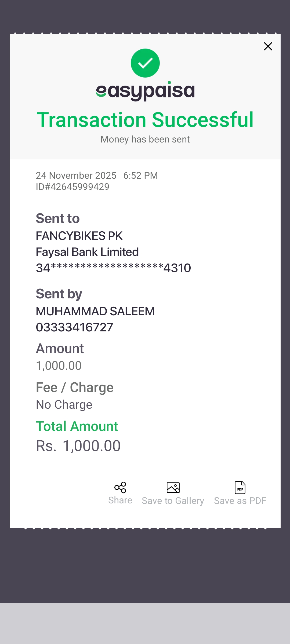Click the sender phone number 03333416727
This screenshot has height=644, width=290.
[74, 327]
